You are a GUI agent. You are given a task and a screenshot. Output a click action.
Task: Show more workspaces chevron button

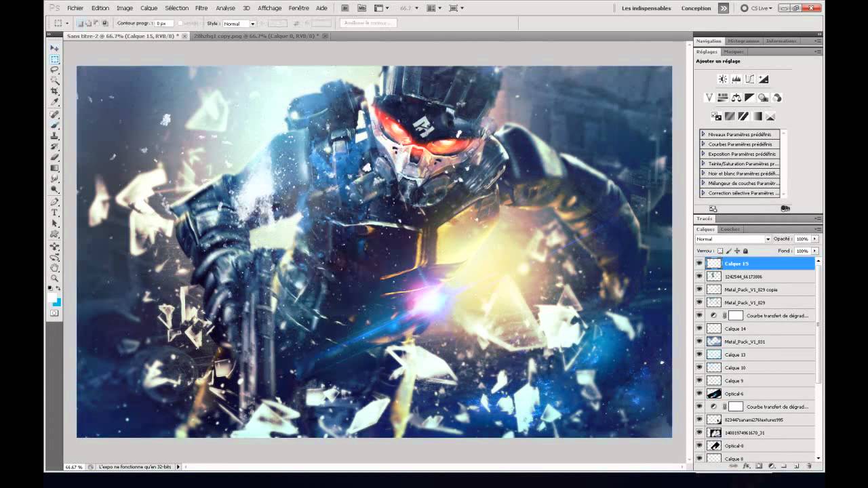click(x=724, y=8)
